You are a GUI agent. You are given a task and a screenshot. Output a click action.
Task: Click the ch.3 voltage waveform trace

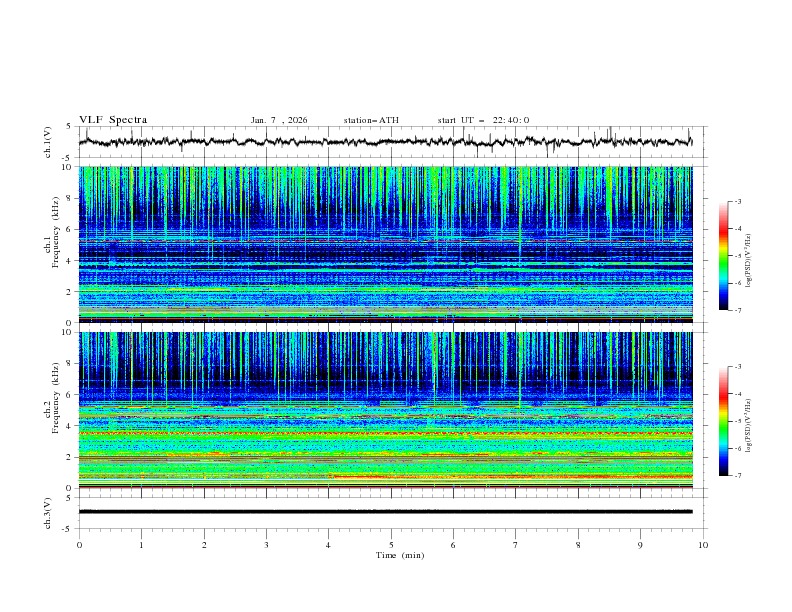coord(386,512)
